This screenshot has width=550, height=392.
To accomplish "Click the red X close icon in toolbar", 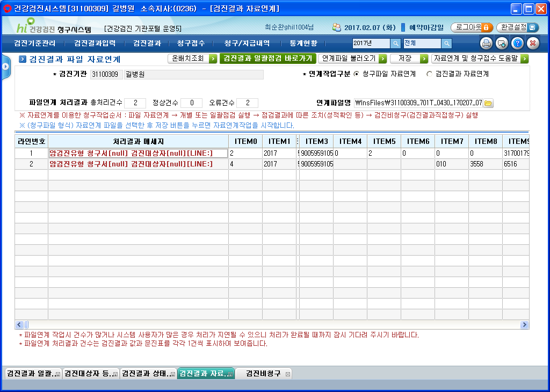I will (533, 43).
